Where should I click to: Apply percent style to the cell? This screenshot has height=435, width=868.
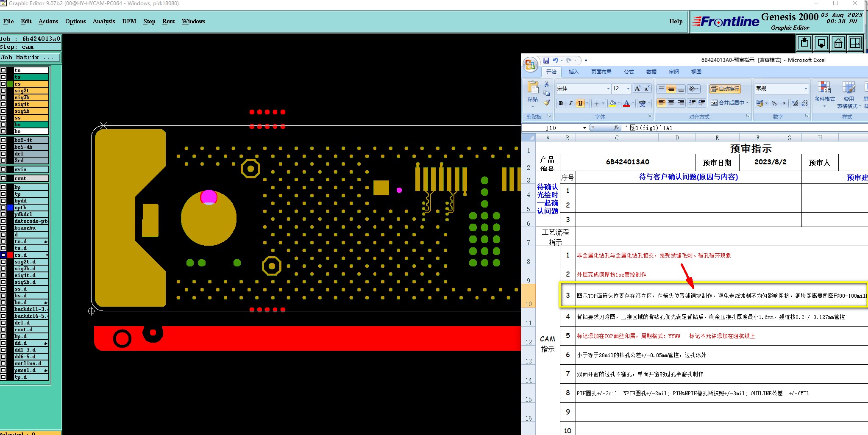pyautogui.click(x=774, y=103)
